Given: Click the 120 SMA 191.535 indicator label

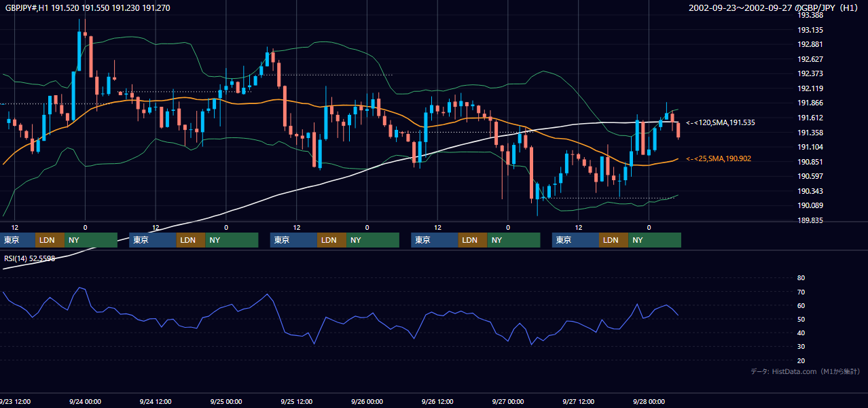Looking at the screenshot, I should [721, 122].
